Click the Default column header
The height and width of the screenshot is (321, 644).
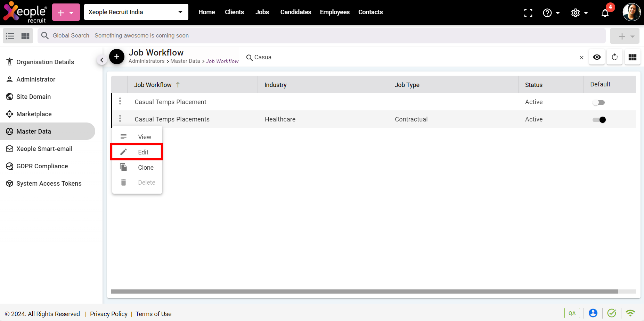point(600,84)
